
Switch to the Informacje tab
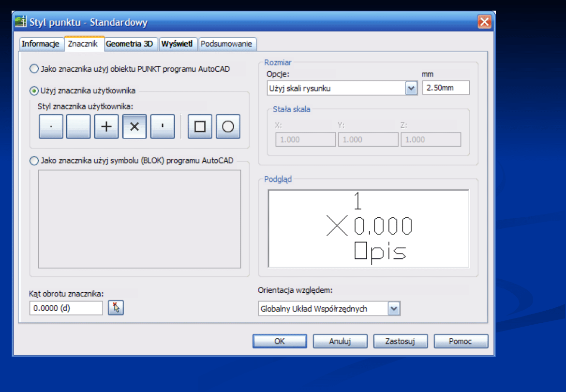click(x=41, y=44)
